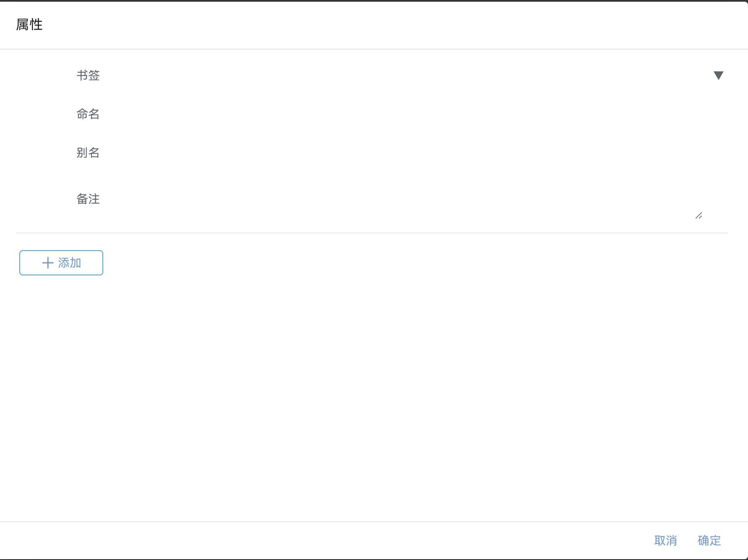The height and width of the screenshot is (560, 748).
Task: Click the 书签 field label
Action: [x=88, y=76]
